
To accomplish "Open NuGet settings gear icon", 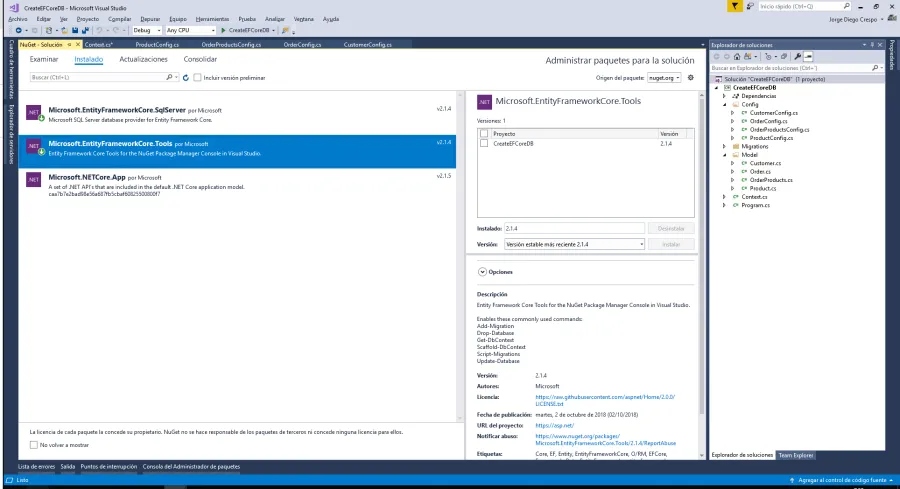I will point(690,77).
